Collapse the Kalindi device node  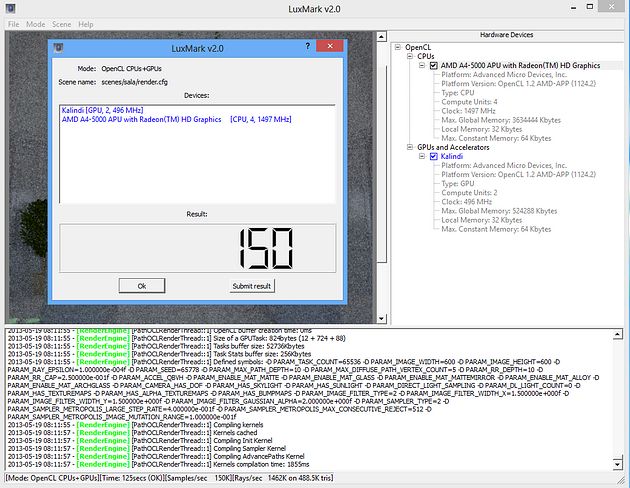point(422,156)
